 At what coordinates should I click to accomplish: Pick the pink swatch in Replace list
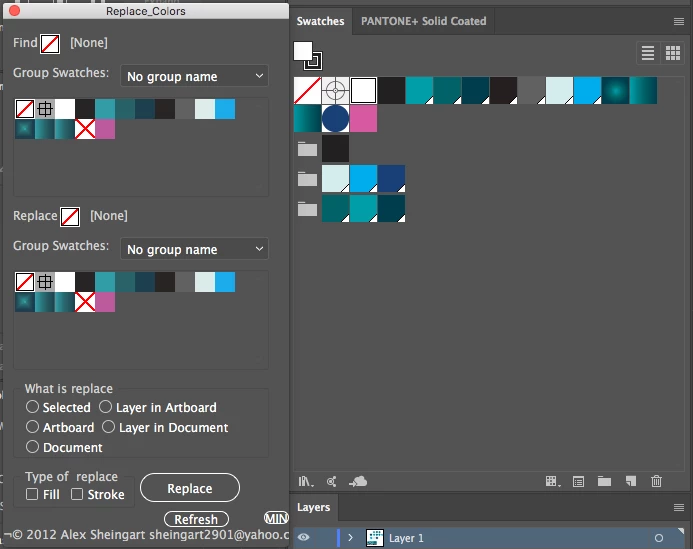(x=105, y=302)
